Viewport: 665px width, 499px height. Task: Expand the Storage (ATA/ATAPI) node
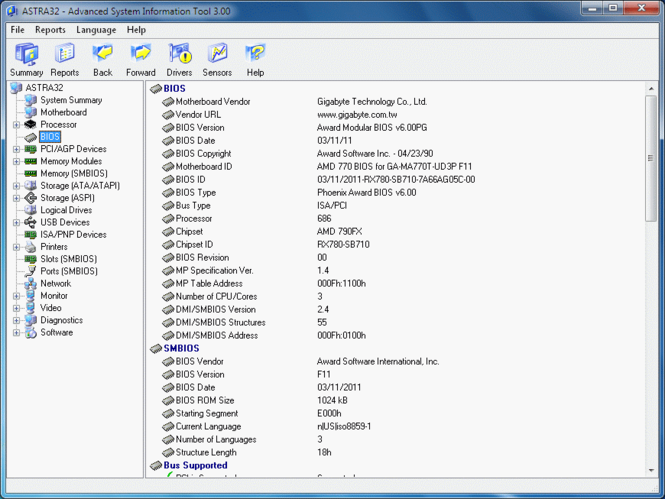tap(16, 186)
